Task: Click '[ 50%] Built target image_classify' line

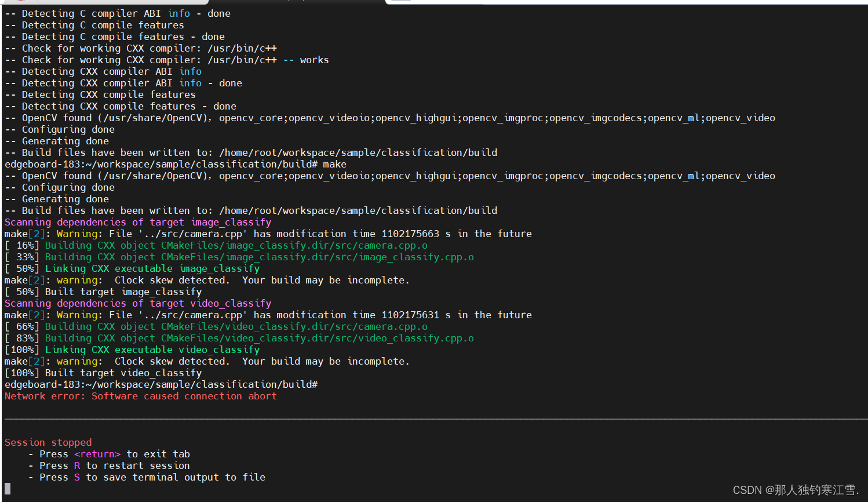Action: tap(103, 292)
